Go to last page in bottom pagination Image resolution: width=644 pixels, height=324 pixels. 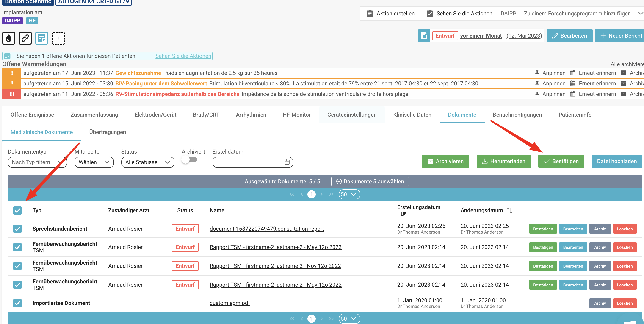coord(331,318)
